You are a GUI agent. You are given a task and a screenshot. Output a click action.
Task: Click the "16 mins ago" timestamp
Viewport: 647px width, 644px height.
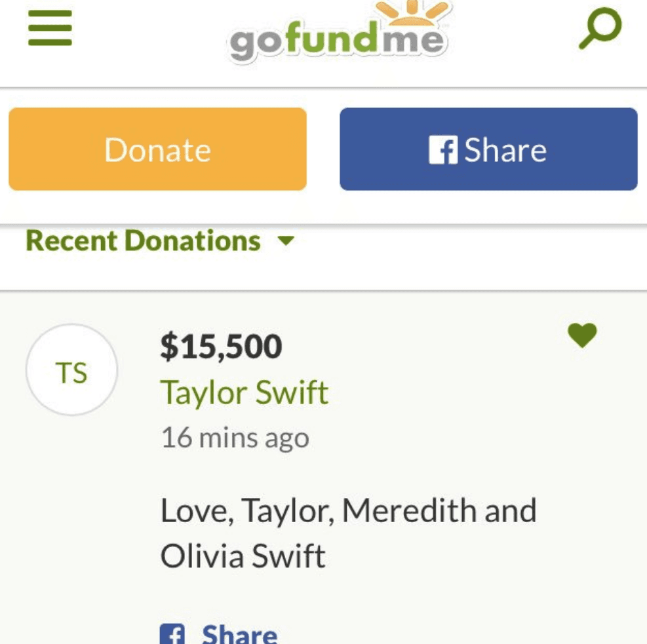pos(235,438)
